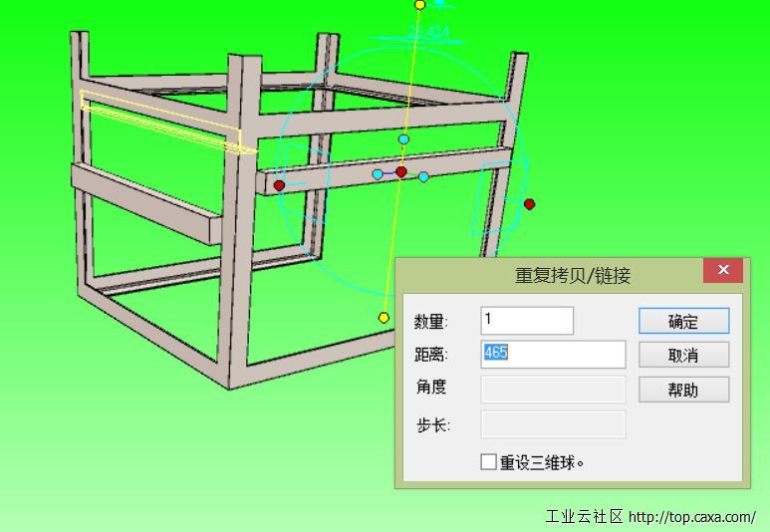Click the 步长 field
Viewport: 770px width, 532px height.
click(x=554, y=424)
